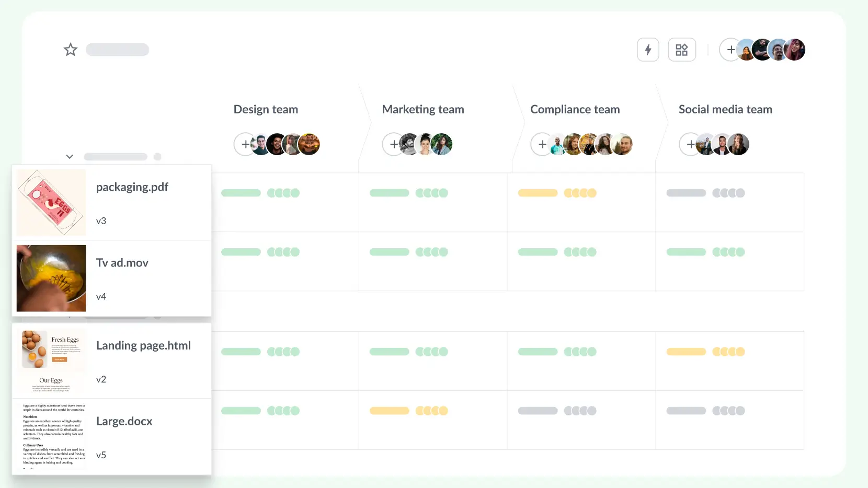Open the lightning automations icon
868x488 pixels.
click(648, 50)
